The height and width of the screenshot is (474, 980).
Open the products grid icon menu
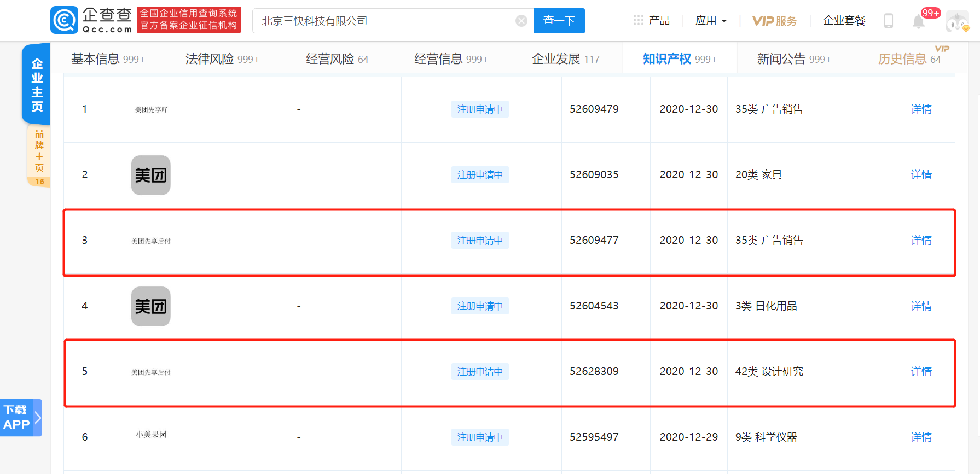(x=638, y=20)
